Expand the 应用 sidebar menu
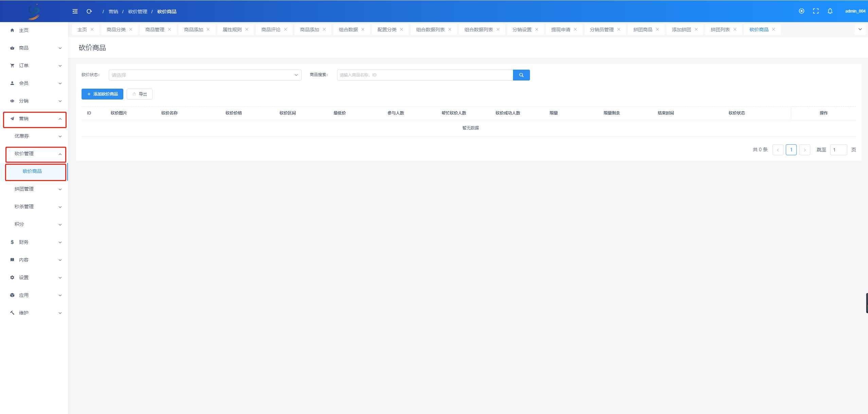This screenshot has width=868, height=414. [34, 295]
